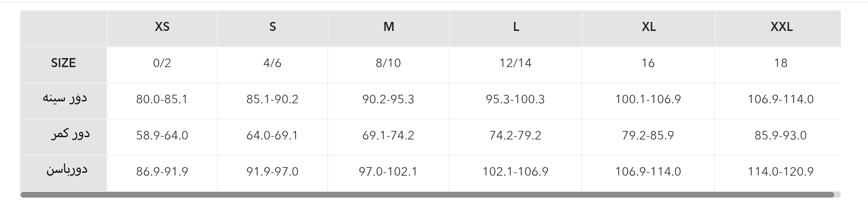This screenshot has width=868, height=219.
Task: Click the 95.3-100.3 chest cell under L
Action: pos(515,100)
